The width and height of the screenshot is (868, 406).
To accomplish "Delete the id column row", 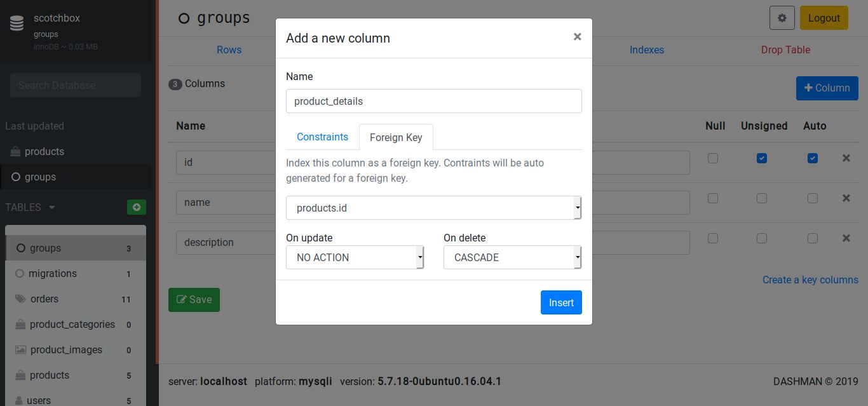I will (846, 158).
